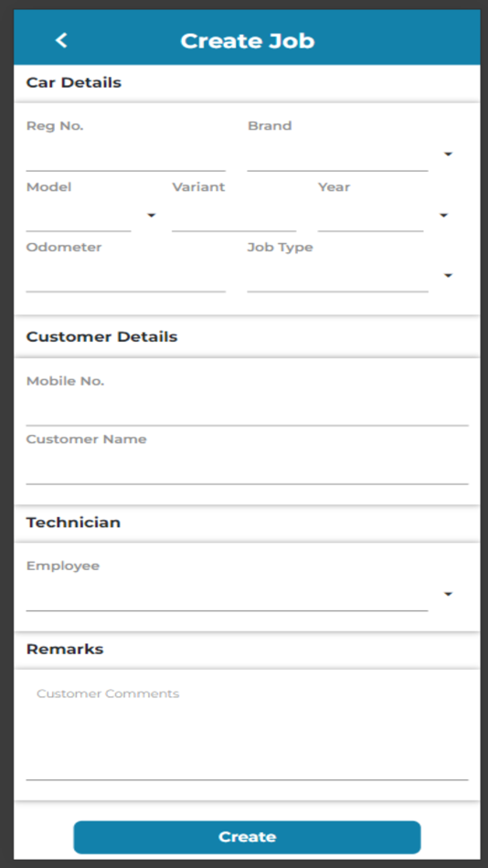Select the Variant text field
Image resolution: width=488 pixels, height=868 pixels.
point(234,217)
